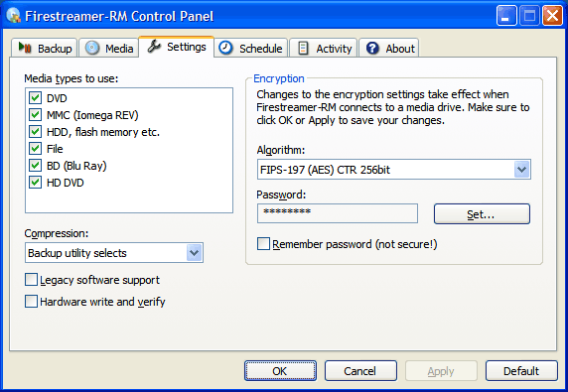568x392 pixels.
Task: Open the encryption Algorithm dropdown
Action: point(394,169)
